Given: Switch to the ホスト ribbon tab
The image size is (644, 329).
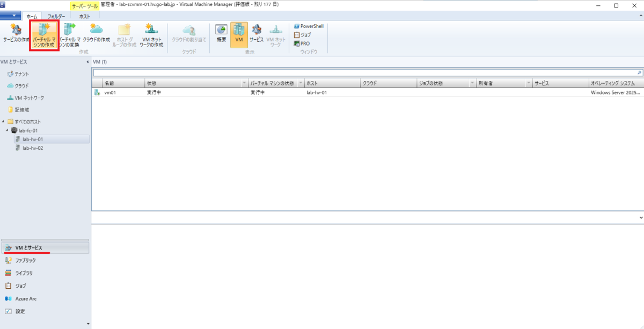Looking at the screenshot, I should pos(84,17).
